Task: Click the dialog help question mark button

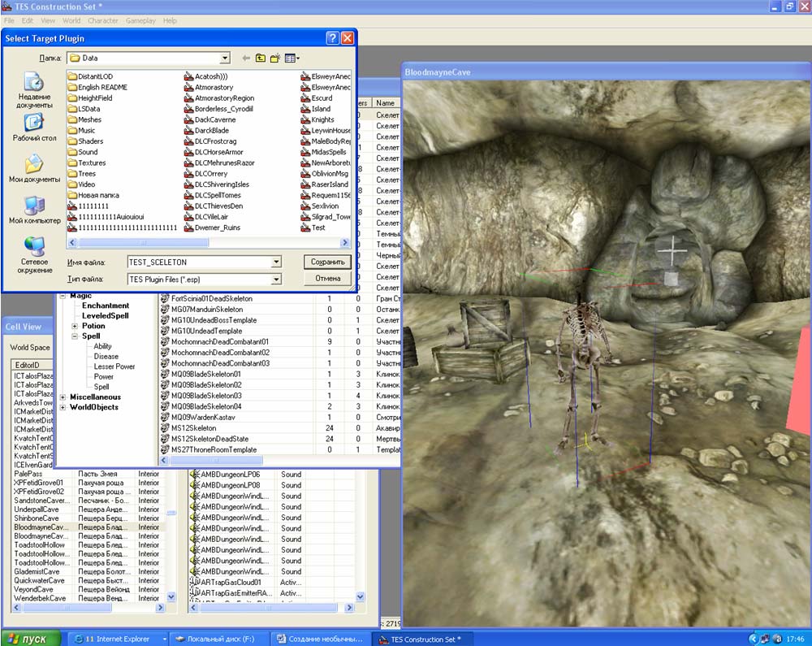Action: click(332, 38)
